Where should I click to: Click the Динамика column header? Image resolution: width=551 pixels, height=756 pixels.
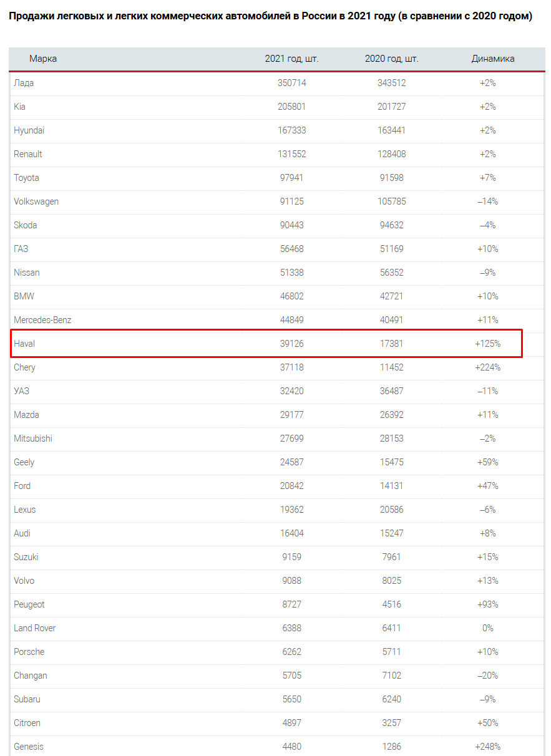(493, 59)
